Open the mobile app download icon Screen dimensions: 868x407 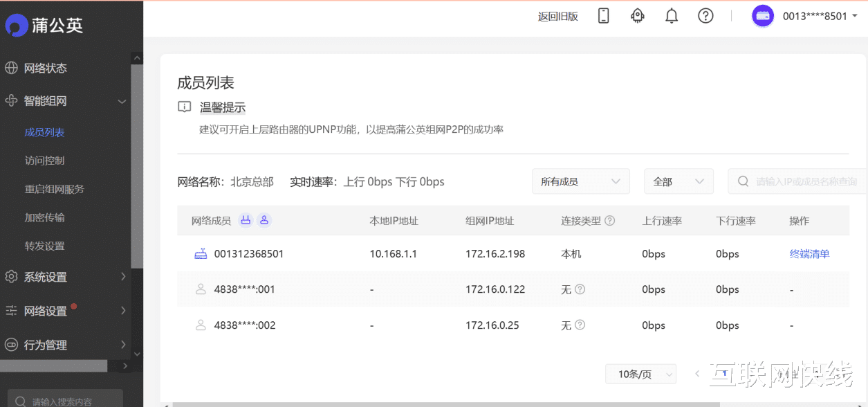[603, 15]
